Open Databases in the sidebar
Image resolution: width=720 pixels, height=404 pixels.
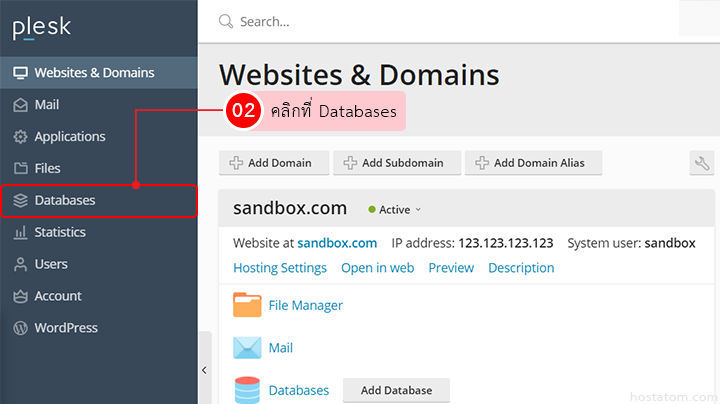pyautogui.click(x=65, y=200)
